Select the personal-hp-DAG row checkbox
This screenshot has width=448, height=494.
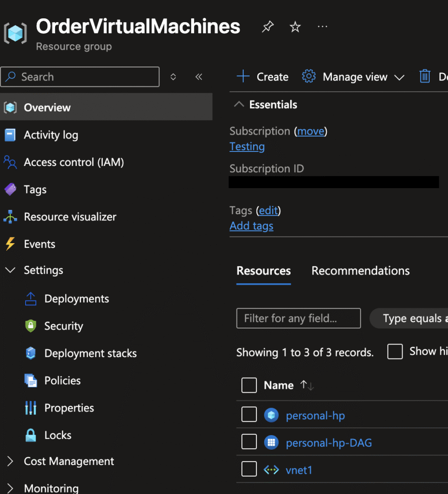(249, 442)
